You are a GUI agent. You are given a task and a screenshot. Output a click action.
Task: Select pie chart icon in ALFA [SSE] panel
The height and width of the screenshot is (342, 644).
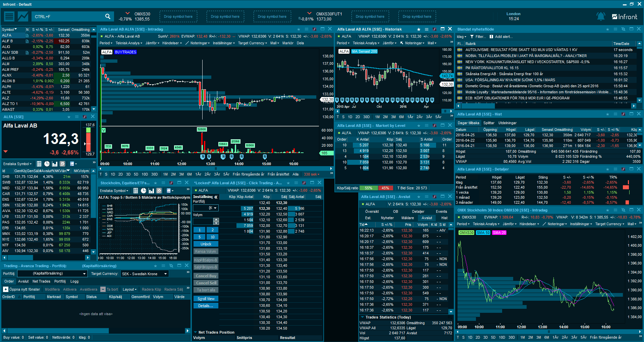click(x=47, y=164)
